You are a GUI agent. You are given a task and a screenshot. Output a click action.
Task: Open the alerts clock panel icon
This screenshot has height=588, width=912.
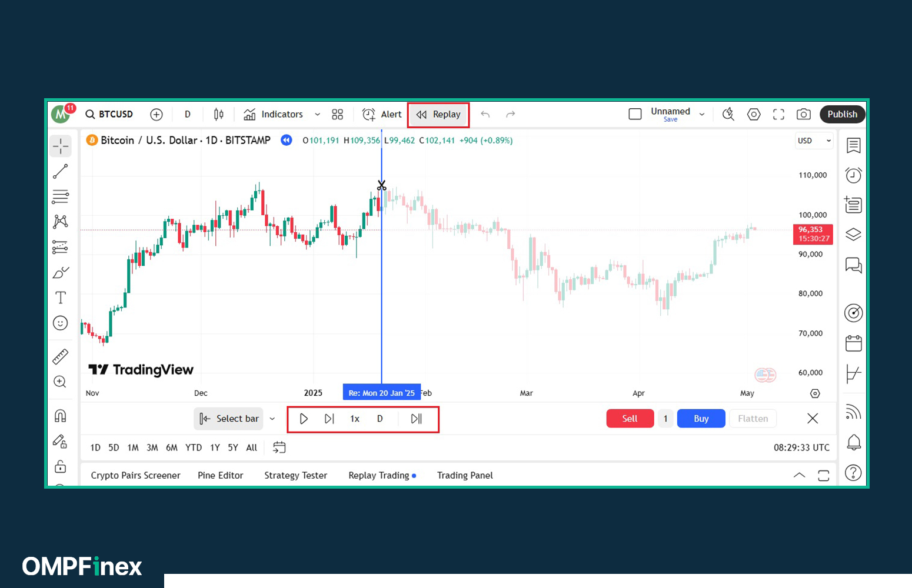(x=854, y=175)
